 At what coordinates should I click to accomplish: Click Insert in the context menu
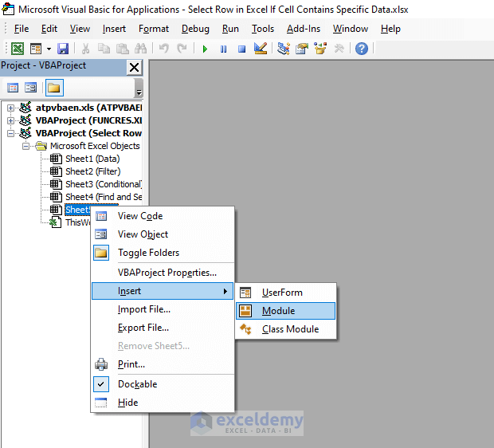tap(163, 291)
